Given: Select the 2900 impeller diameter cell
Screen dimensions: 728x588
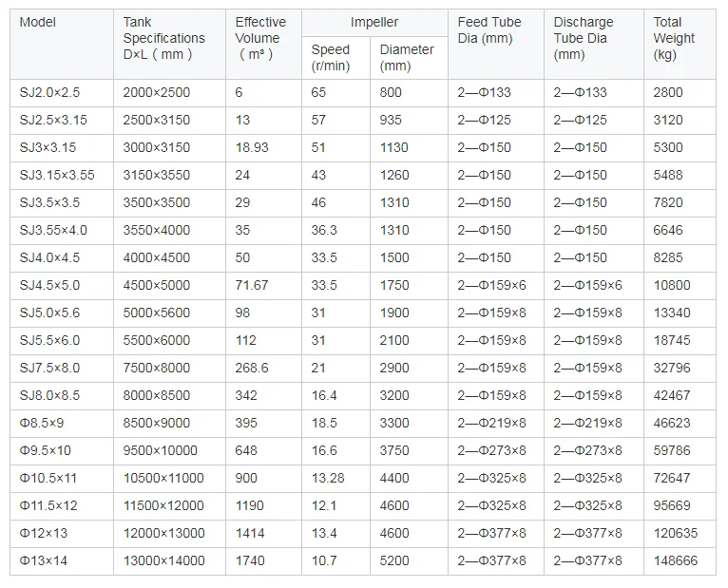Looking at the screenshot, I should pos(395,368).
